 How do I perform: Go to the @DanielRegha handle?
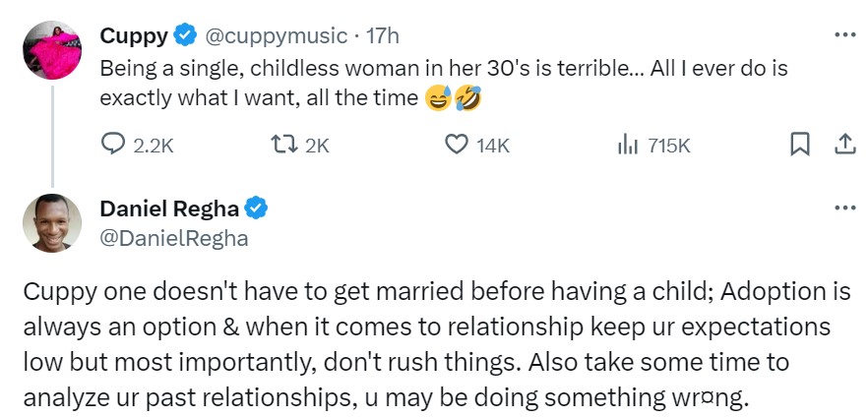pyautogui.click(x=173, y=238)
